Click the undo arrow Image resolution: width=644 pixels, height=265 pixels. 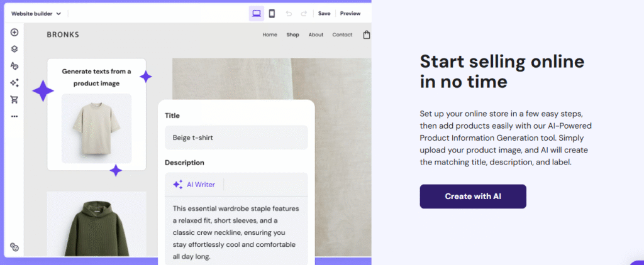[289, 14]
